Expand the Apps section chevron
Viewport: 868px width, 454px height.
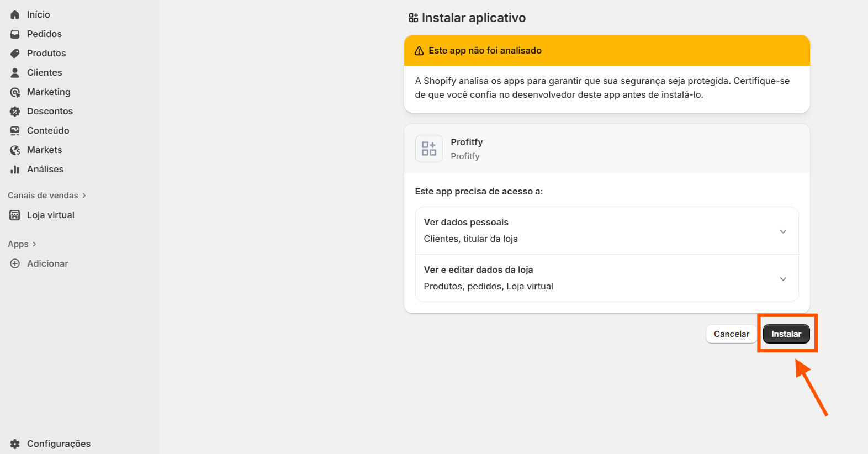34,244
